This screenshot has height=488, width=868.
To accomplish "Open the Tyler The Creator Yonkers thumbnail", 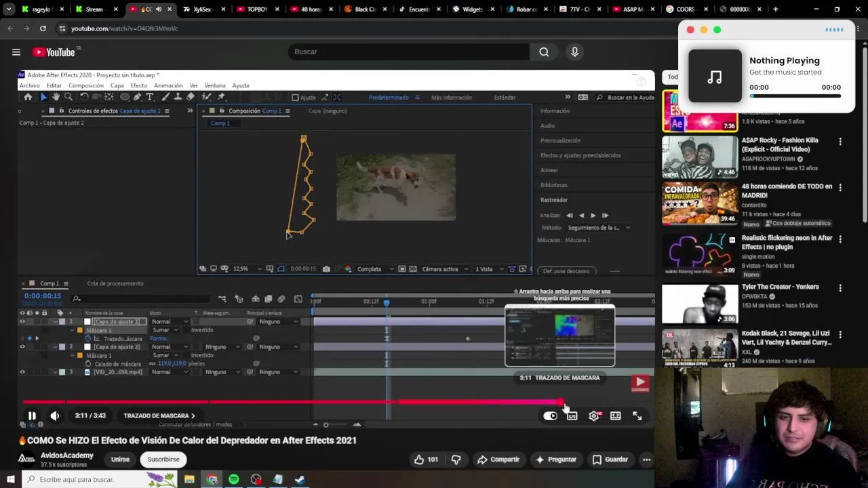I will [700, 304].
